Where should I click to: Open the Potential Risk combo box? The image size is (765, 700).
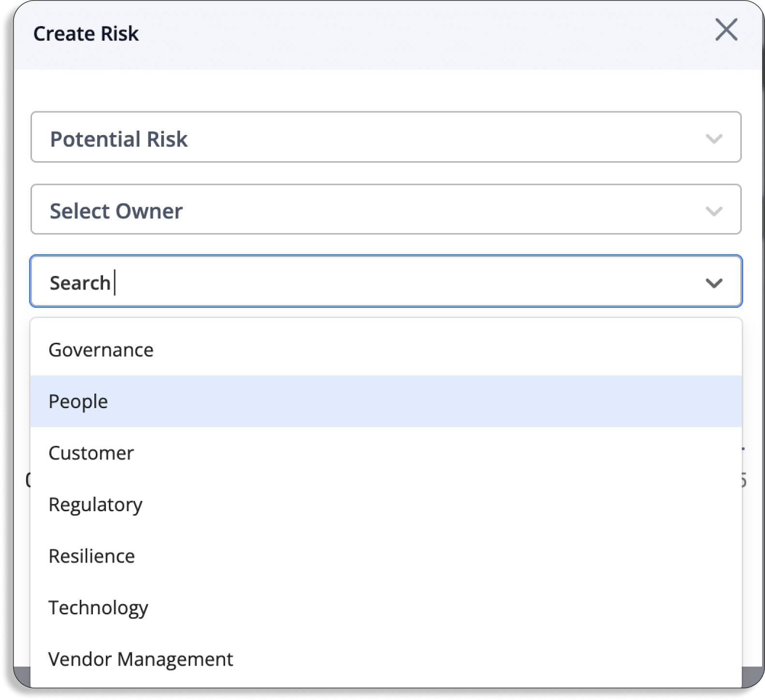point(386,137)
